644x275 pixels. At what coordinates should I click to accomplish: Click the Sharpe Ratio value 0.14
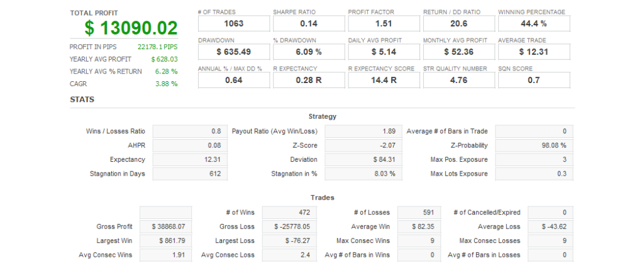click(309, 24)
